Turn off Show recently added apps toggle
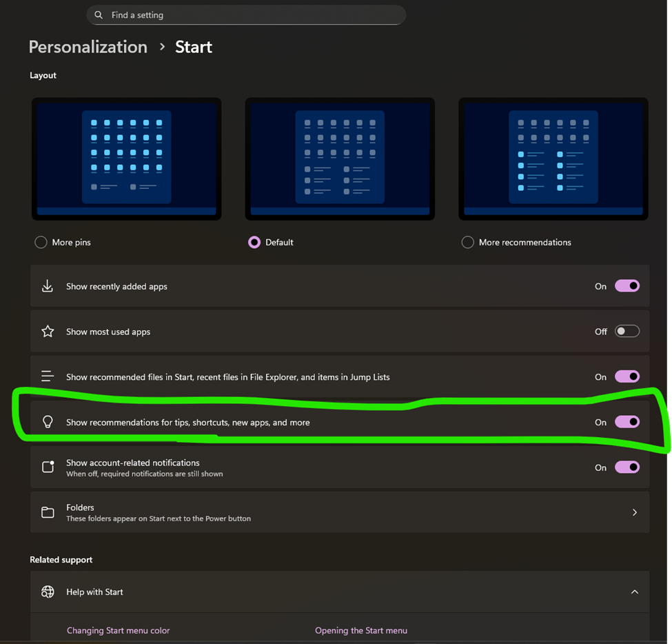The height and width of the screenshot is (644, 672). pyautogui.click(x=627, y=286)
